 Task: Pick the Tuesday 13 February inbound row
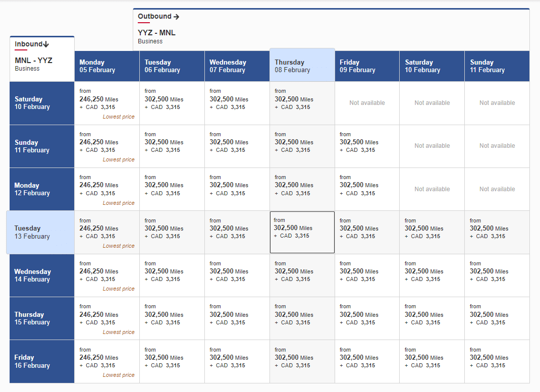(41, 232)
